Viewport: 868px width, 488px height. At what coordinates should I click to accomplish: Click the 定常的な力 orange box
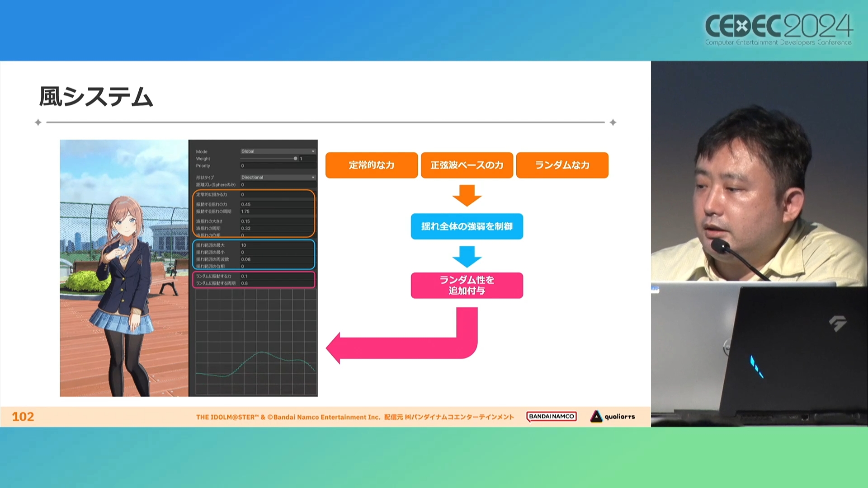point(372,165)
